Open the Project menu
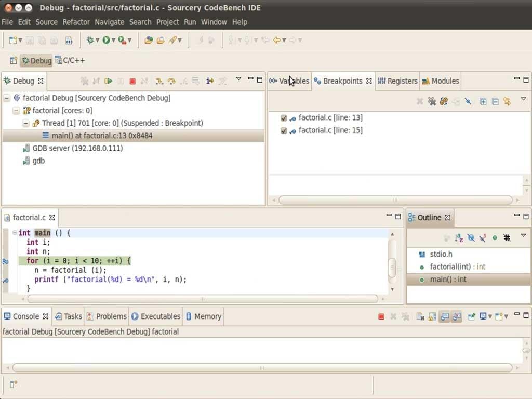This screenshot has height=399, width=532. click(x=168, y=22)
